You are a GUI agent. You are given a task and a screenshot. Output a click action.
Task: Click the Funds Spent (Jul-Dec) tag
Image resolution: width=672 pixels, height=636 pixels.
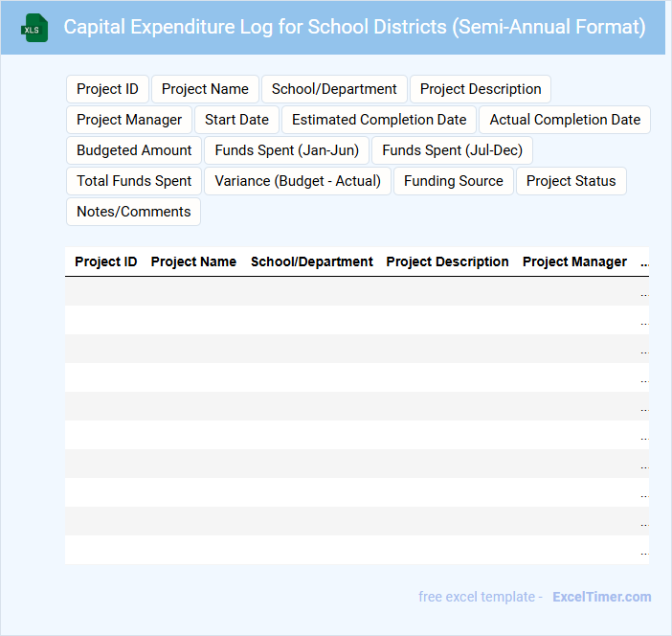click(452, 150)
